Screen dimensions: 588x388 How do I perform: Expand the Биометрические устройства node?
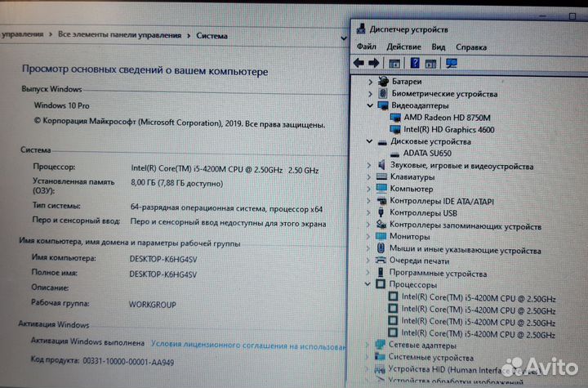pyautogui.click(x=370, y=93)
